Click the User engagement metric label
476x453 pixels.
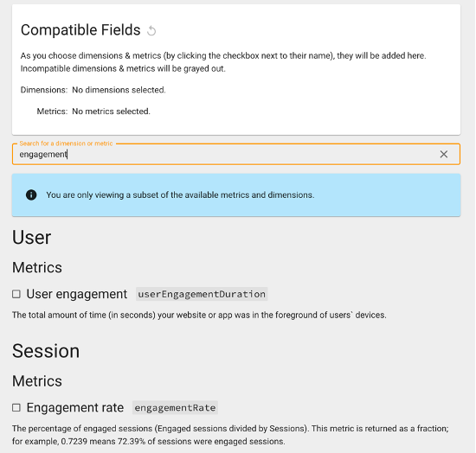point(77,294)
